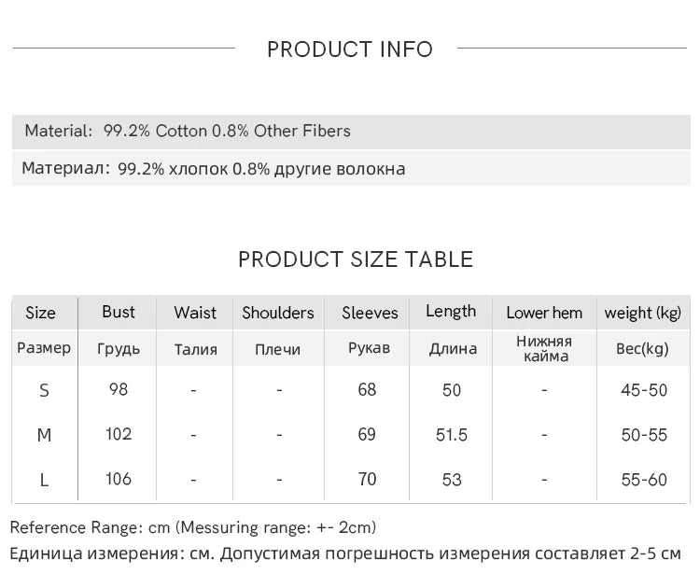The width and height of the screenshot is (700, 588).
Task: Click the Bust column header
Action: [119, 312]
